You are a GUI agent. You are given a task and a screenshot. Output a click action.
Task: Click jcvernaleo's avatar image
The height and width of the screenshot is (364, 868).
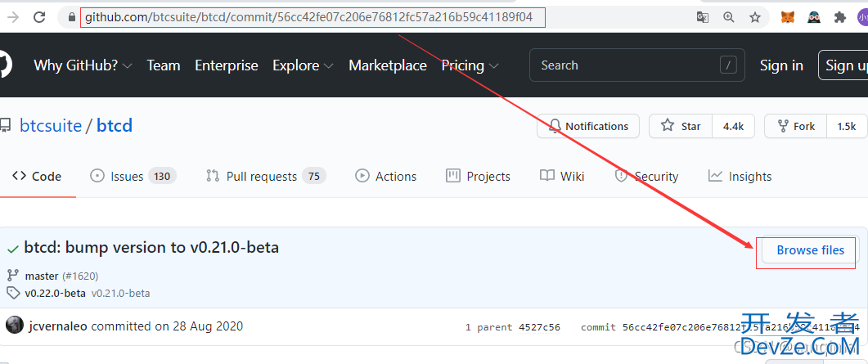(x=15, y=326)
